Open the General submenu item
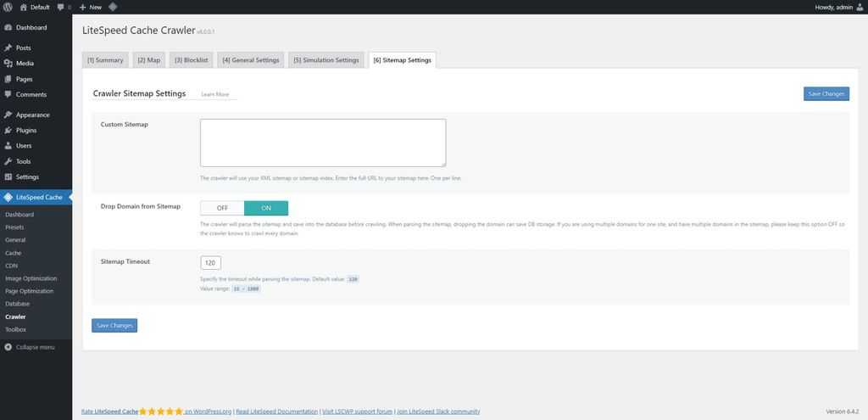This screenshot has height=420, width=868. click(15, 240)
